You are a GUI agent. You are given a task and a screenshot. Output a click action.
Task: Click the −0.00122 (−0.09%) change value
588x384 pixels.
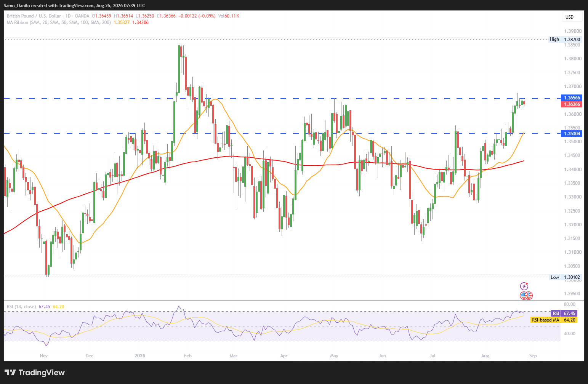[x=197, y=16]
